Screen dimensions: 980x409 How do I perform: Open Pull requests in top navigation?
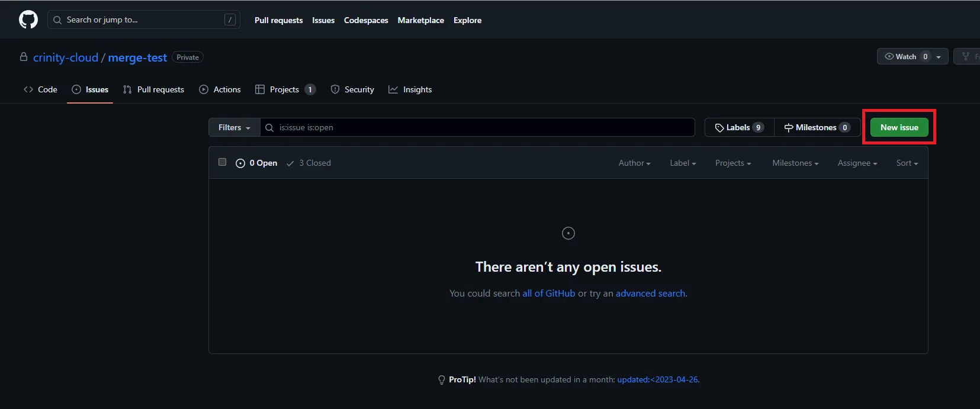tap(278, 20)
